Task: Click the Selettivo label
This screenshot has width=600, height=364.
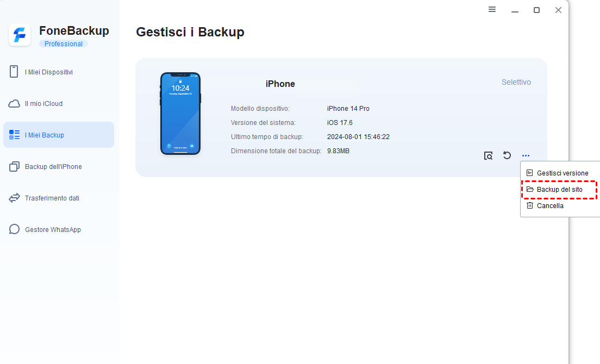Action: (516, 82)
